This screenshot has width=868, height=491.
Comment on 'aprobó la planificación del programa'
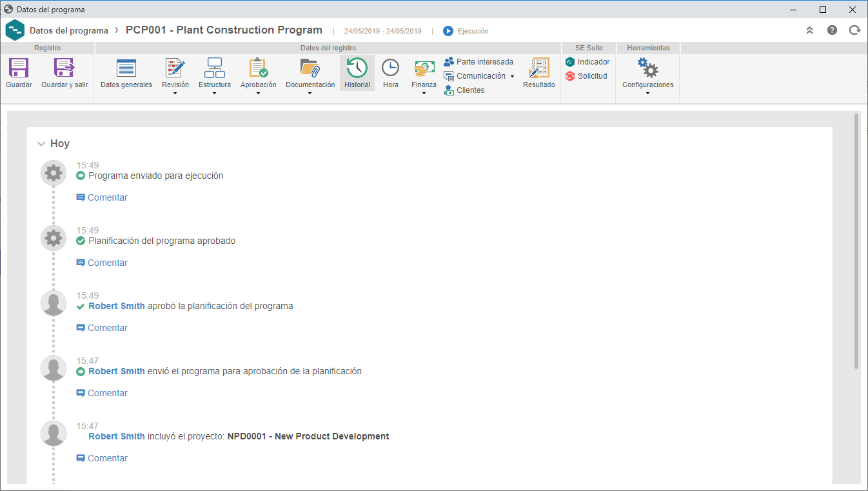tap(102, 328)
